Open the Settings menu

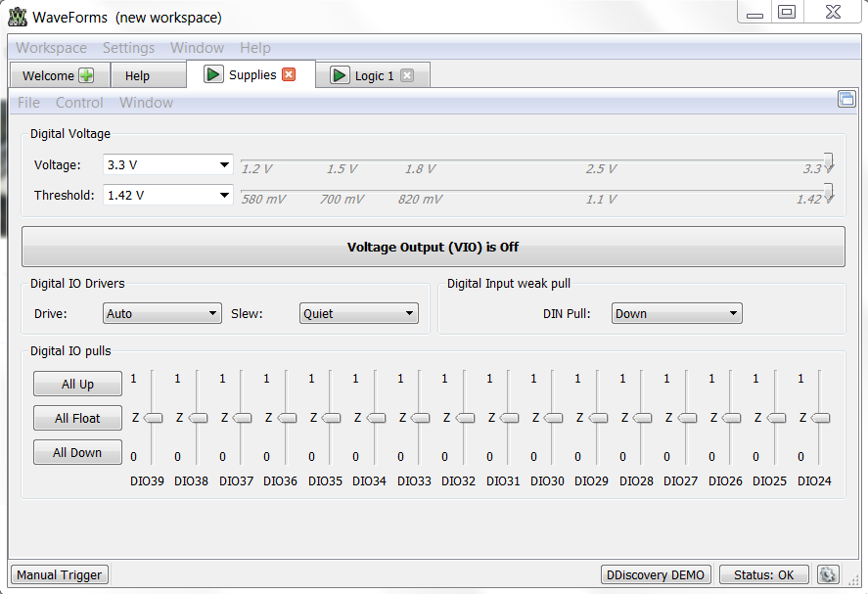[128, 48]
